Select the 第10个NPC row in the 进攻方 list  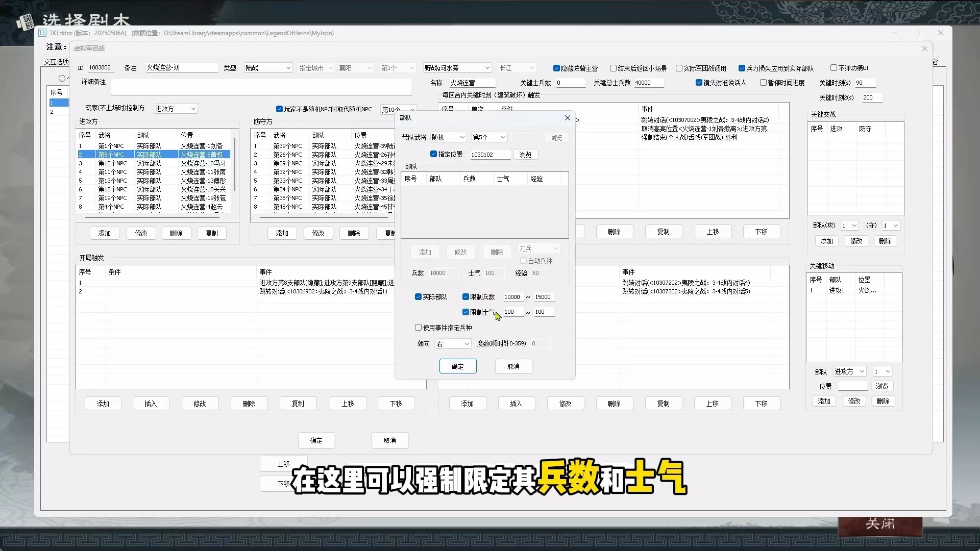point(153,163)
